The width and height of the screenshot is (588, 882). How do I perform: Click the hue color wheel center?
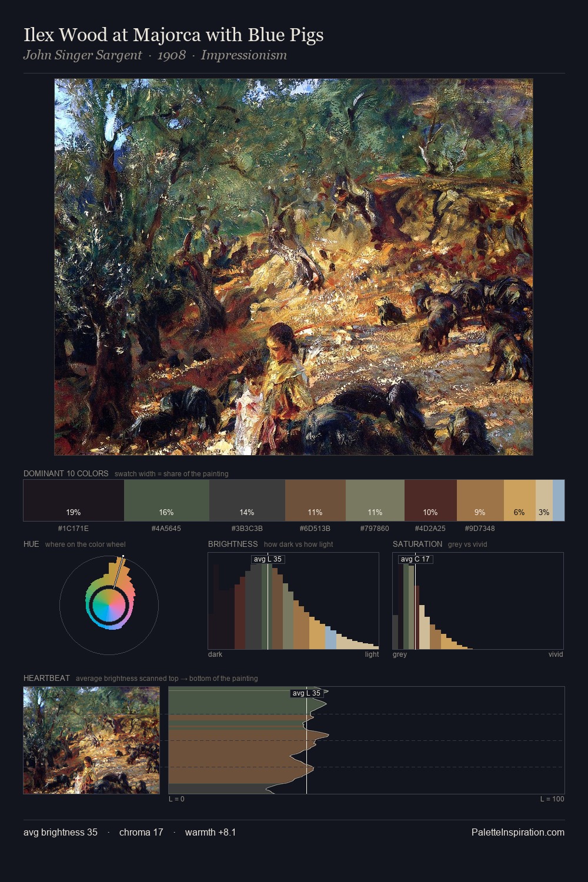coord(109,605)
